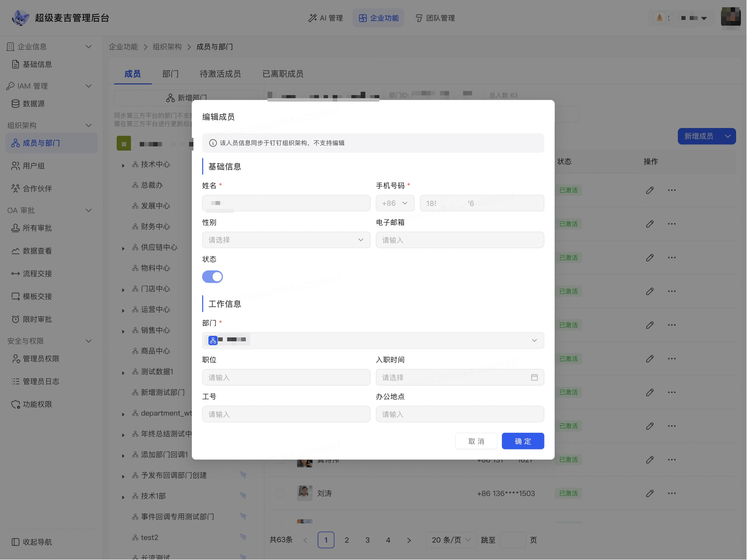The height and width of the screenshot is (560, 747).
Task: Click edit pencil icon in 刘涛 row
Action: click(x=650, y=493)
